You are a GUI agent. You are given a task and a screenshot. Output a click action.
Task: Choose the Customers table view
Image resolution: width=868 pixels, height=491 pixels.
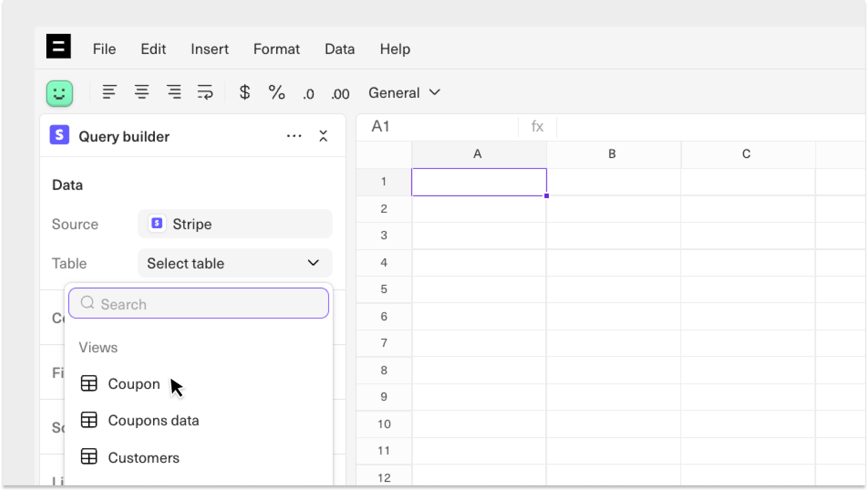point(143,458)
